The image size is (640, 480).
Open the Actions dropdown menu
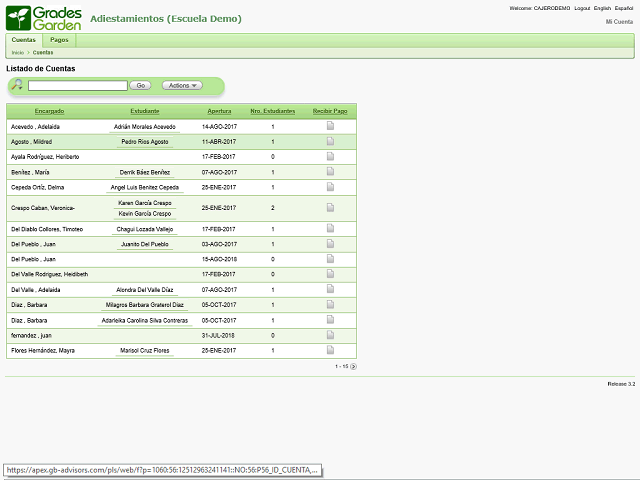tap(181, 86)
